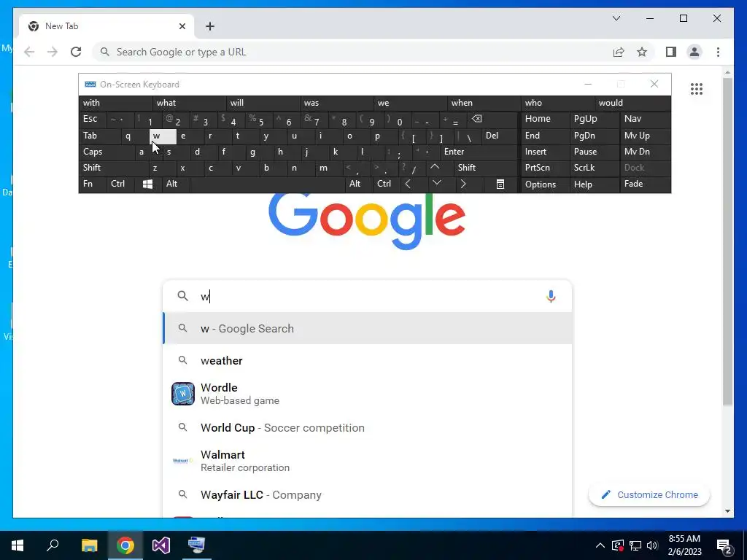Click the up arrow key on On-Screen Keyboard

coord(435,167)
